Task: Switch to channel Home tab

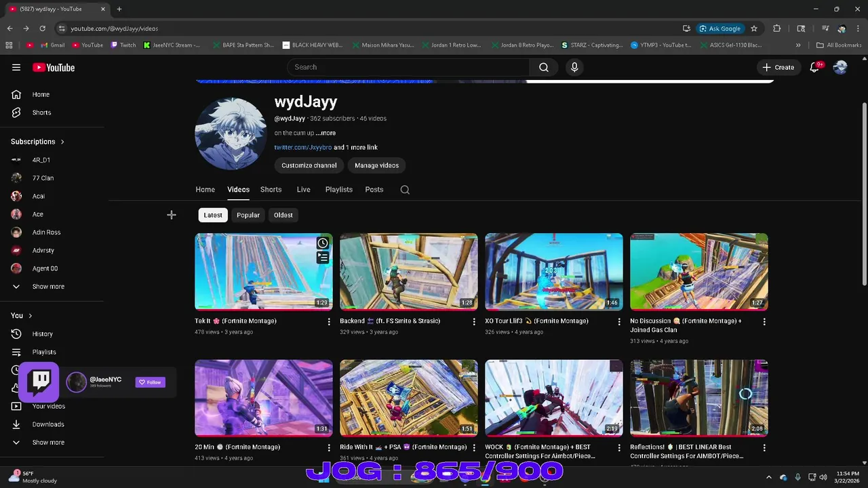Action: (x=205, y=190)
